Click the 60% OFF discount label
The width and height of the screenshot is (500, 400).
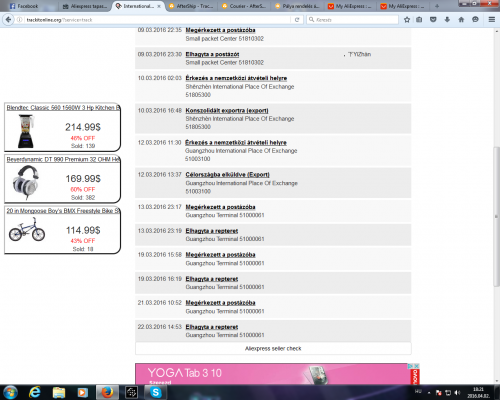tap(83, 189)
